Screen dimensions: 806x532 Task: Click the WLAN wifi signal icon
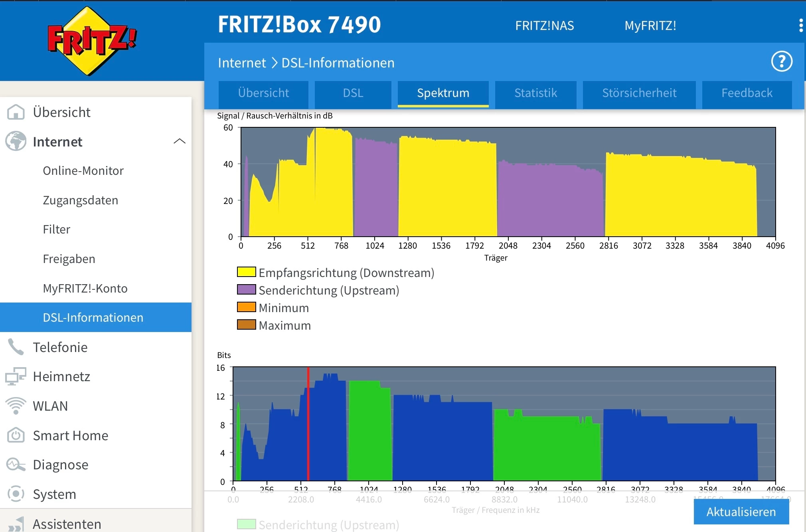(16, 405)
